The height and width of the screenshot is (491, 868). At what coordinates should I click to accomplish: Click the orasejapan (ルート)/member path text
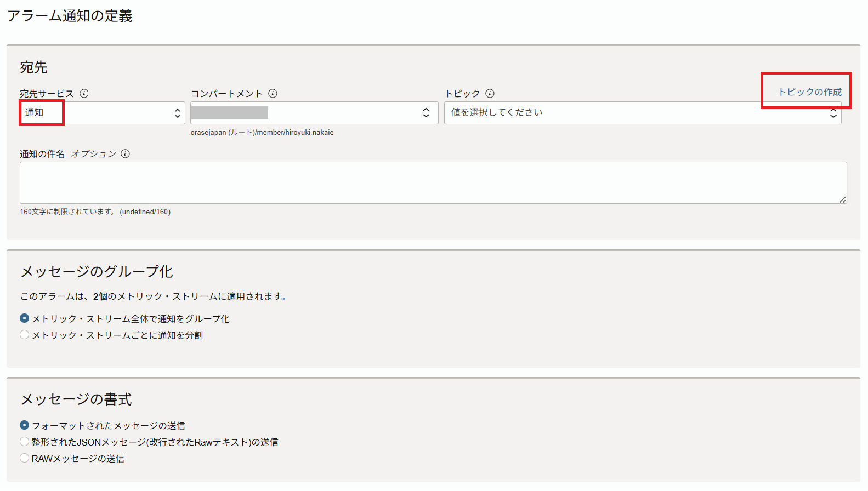pos(262,133)
